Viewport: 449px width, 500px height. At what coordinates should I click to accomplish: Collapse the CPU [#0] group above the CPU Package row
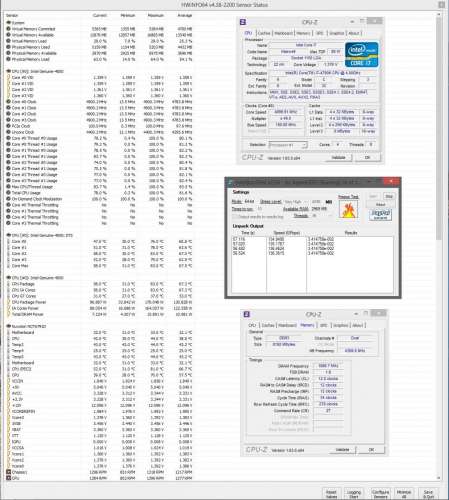tap(9, 278)
